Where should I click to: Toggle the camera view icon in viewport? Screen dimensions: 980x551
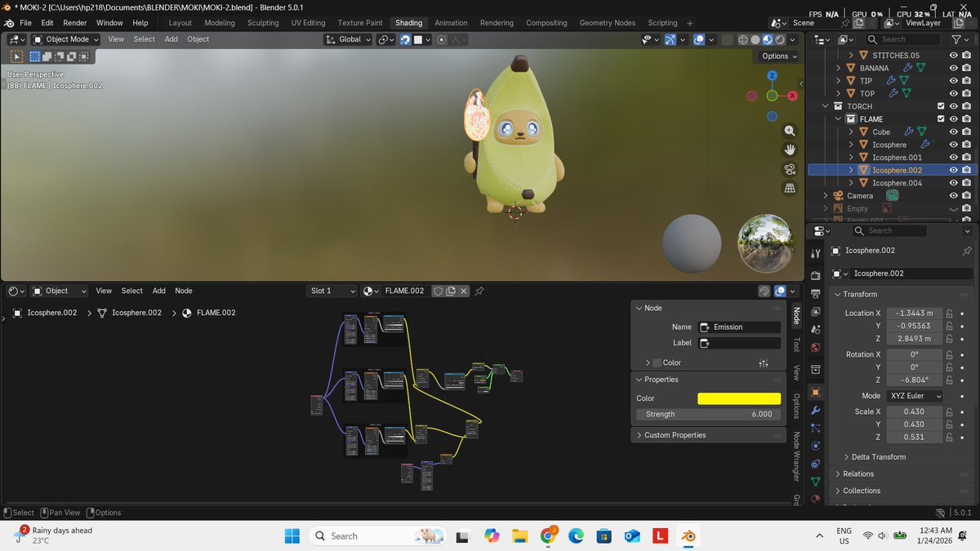click(790, 169)
